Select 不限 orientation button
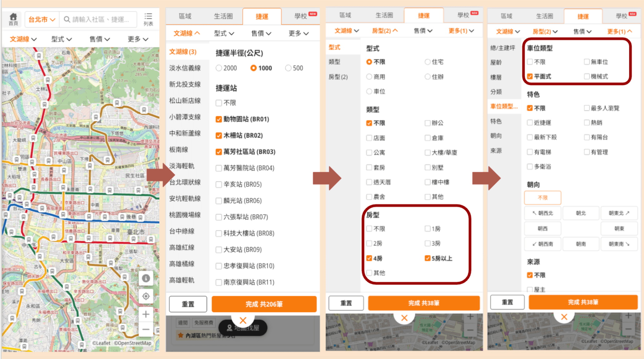The image size is (644, 359). coord(542,198)
